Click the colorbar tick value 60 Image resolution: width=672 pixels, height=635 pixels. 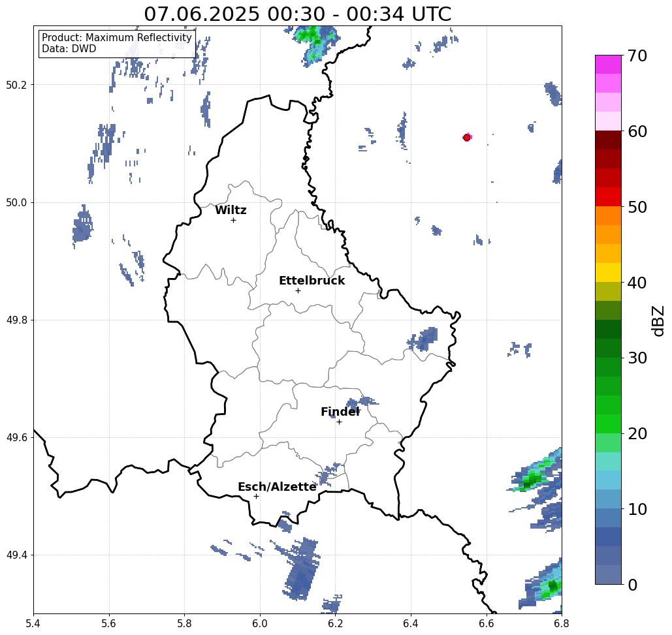click(x=637, y=131)
